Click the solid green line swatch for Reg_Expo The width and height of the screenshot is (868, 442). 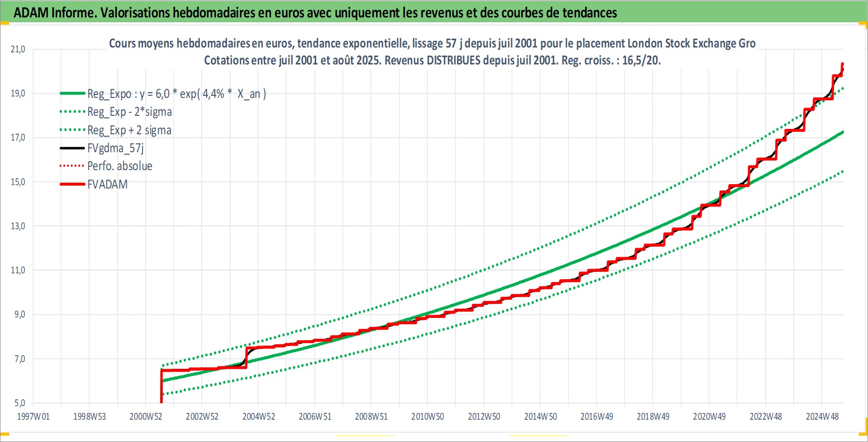[72, 93]
